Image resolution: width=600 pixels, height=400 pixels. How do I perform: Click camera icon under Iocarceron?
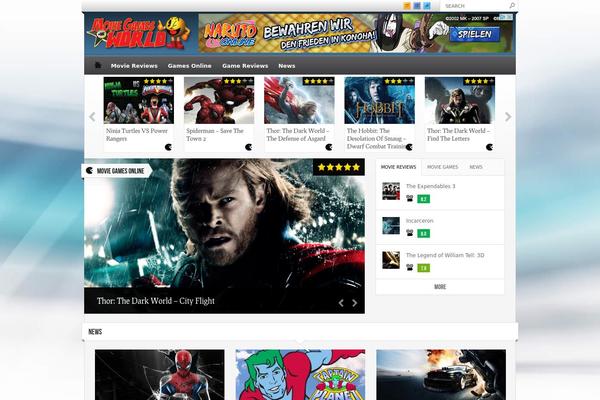click(409, 233)
